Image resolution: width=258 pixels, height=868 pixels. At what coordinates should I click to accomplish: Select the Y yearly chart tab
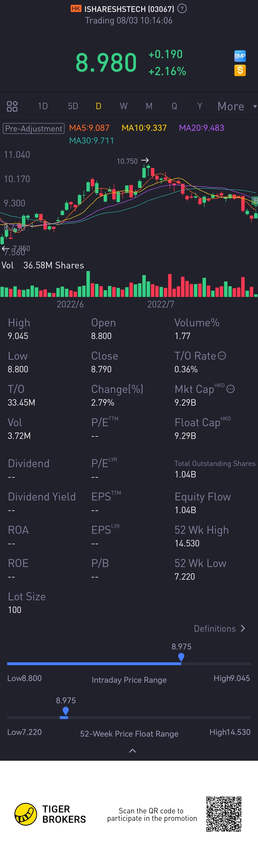click(x=199, y=106)
